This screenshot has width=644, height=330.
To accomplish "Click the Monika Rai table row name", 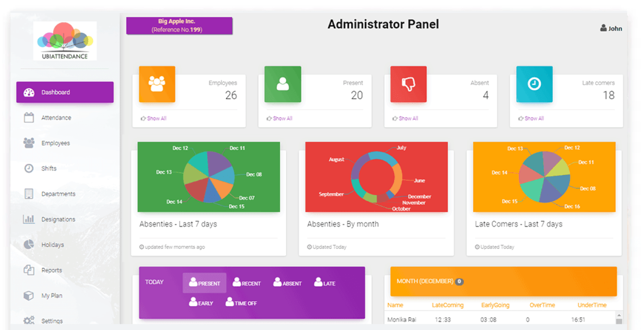I will 402,319.
